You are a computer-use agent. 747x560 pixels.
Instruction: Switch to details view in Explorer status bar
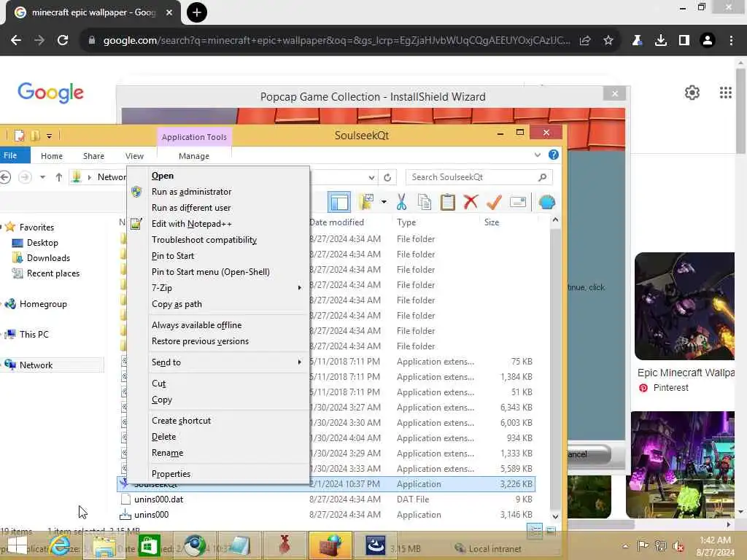click(535, 531)
